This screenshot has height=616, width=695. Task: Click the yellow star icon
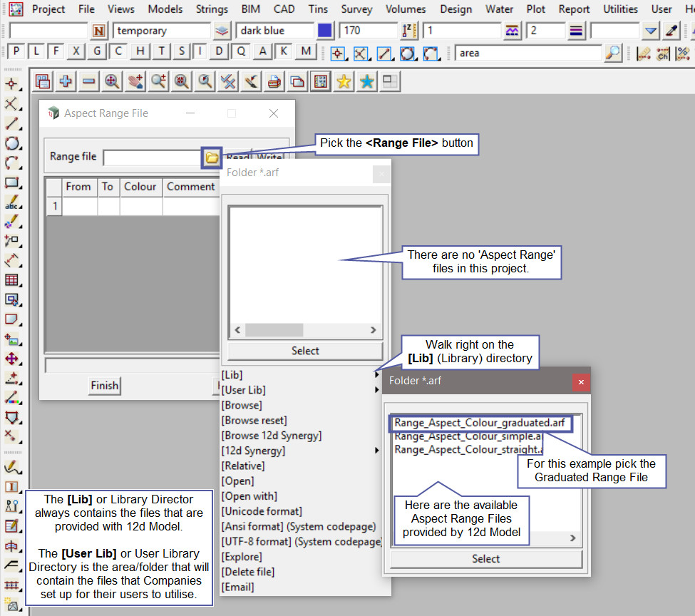[x=344, y=82]
